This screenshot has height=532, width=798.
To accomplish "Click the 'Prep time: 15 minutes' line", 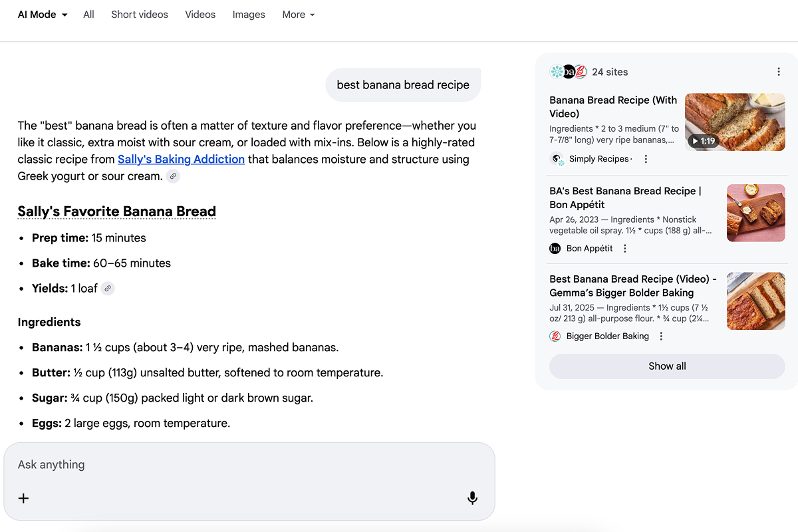I will 89,238.
